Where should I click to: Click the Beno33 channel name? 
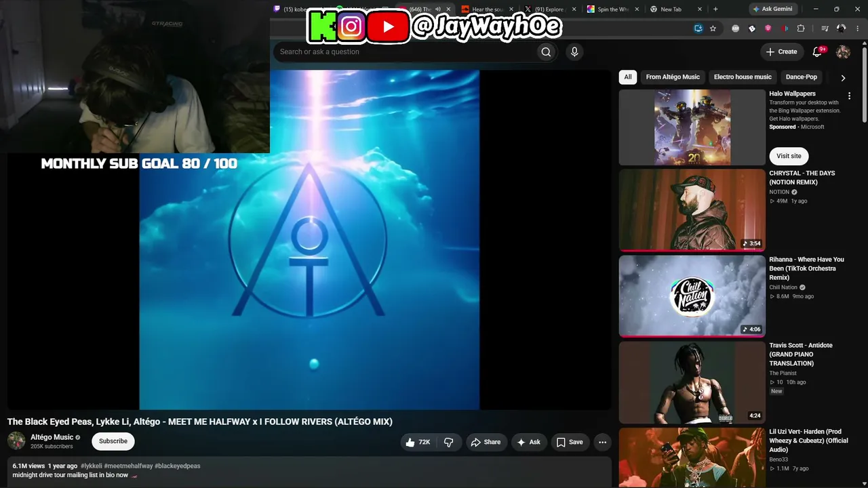(x=778, y=460)
